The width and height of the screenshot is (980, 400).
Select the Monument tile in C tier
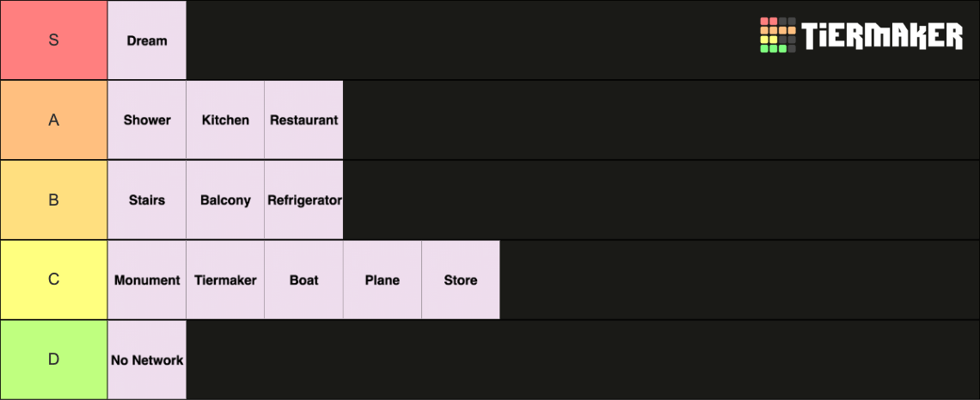(147, 280)
